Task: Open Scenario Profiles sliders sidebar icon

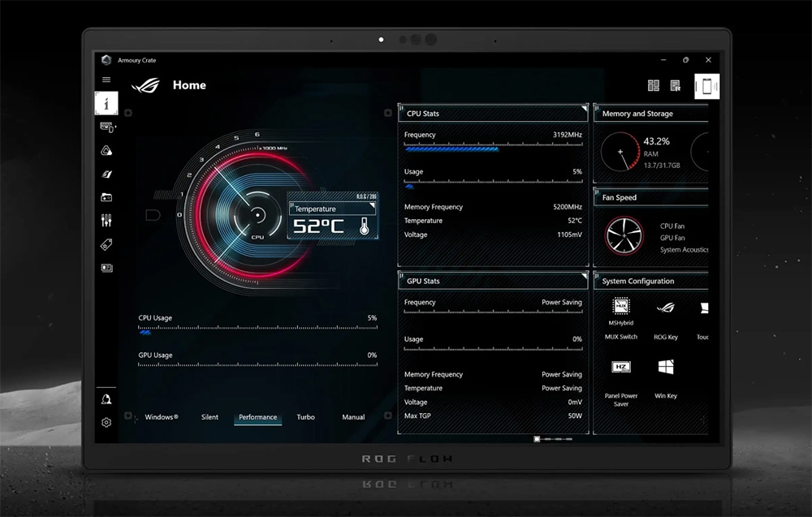Action: tap(106, 221)
